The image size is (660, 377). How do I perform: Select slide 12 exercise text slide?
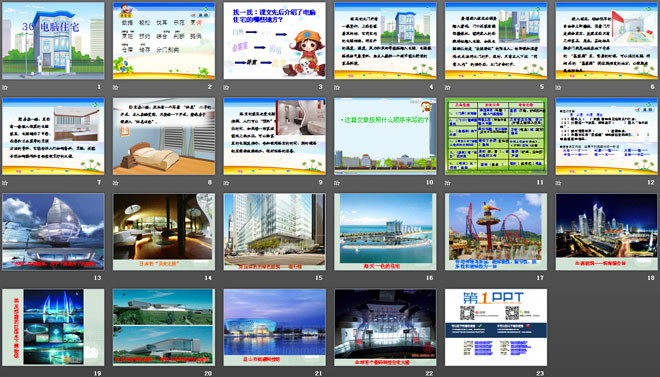(607, 136)
